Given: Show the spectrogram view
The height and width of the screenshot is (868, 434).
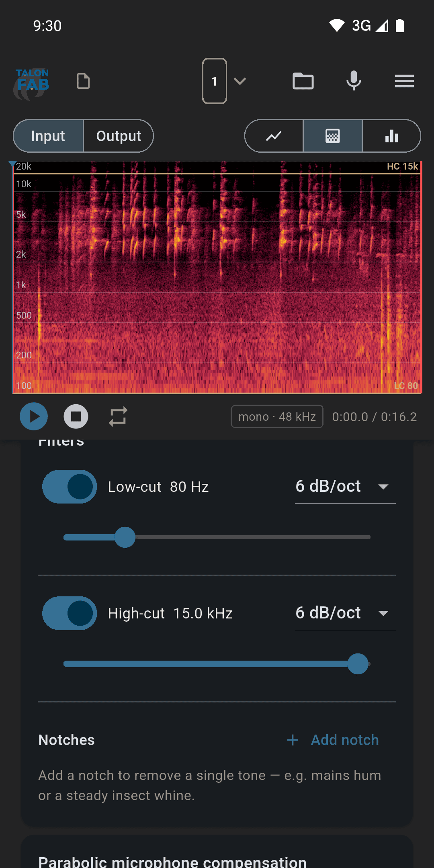Looking at the screenshot, I should 333,136.
